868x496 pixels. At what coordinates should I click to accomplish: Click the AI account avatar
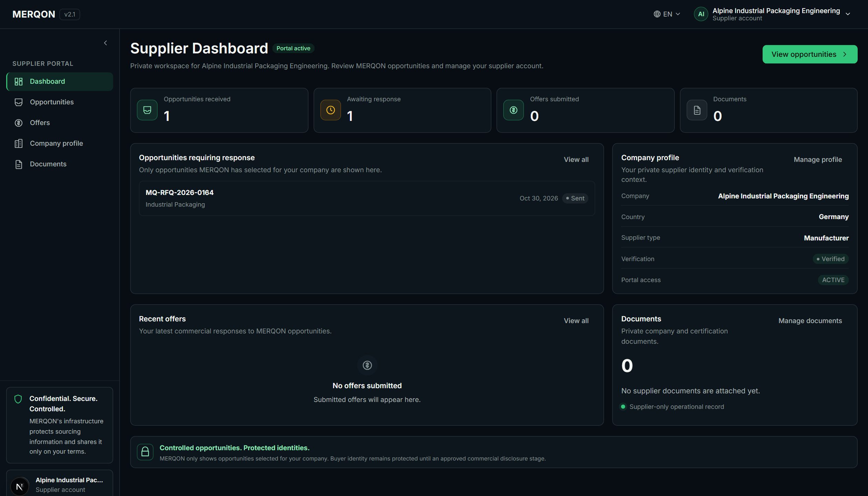(701, 14)
